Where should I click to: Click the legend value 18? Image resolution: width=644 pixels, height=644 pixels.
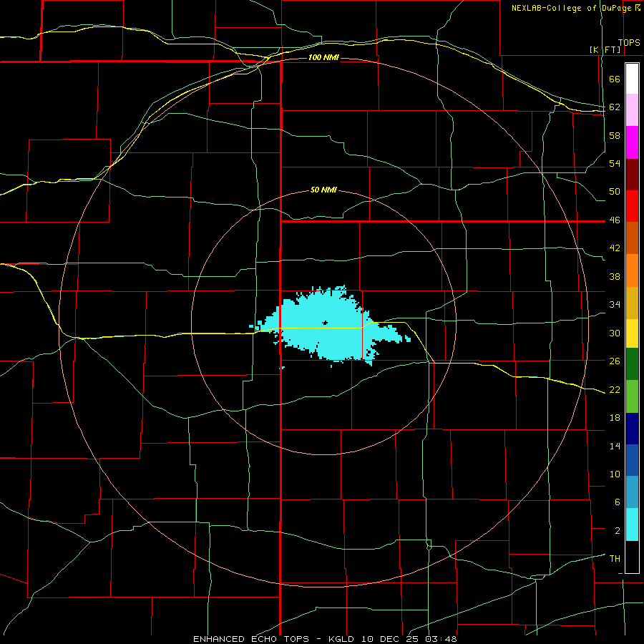(615, 418)
